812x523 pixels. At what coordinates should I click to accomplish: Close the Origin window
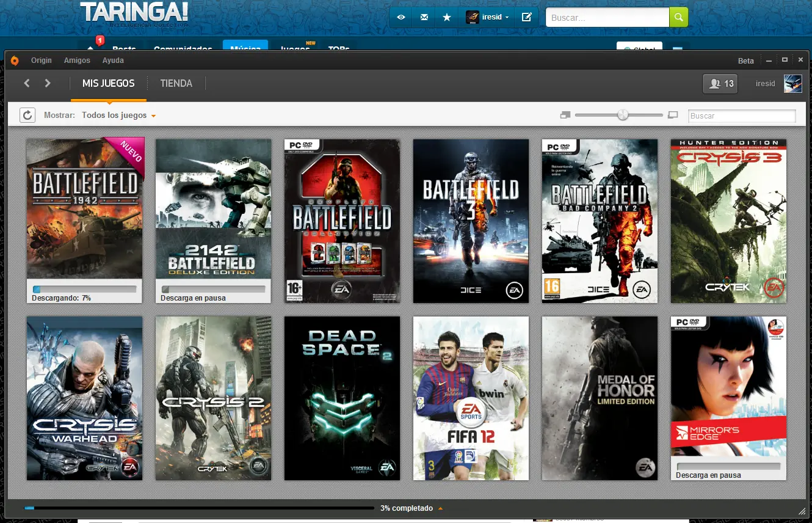click(x=800, y=60)
